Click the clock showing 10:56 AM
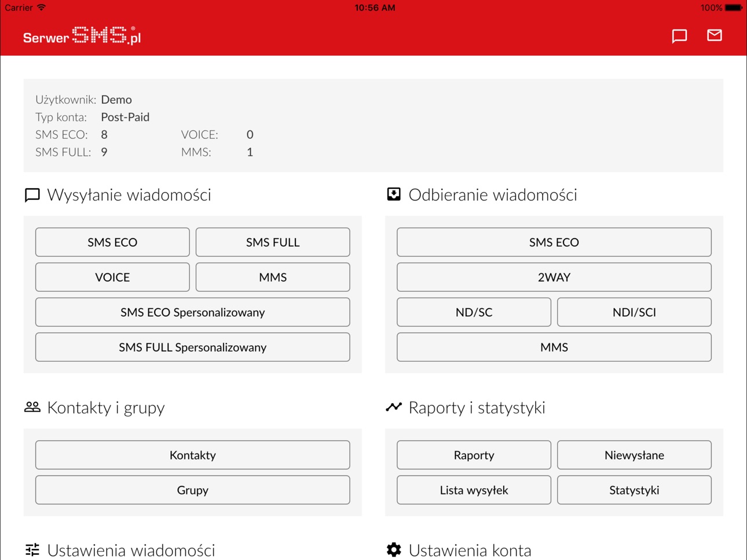The image size is (747, 560). click(375, 8)
